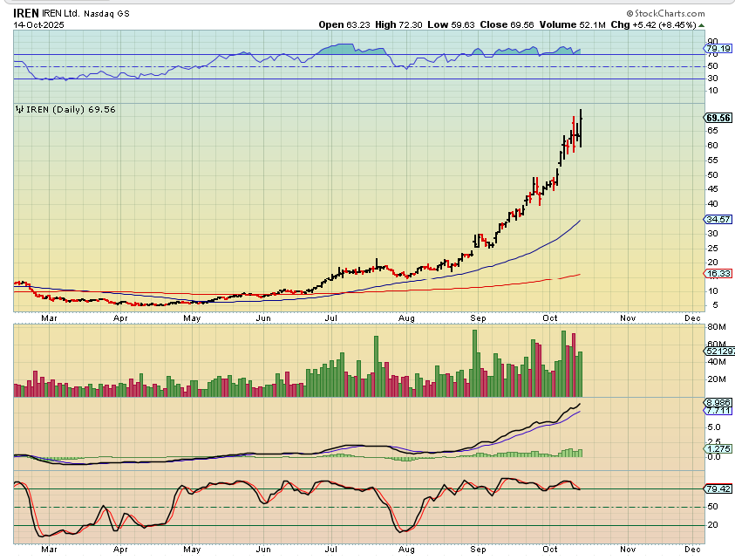Click the 65 tick on the price axis
735x560 pixels.
pyautogui.click(x=712, y=132)
